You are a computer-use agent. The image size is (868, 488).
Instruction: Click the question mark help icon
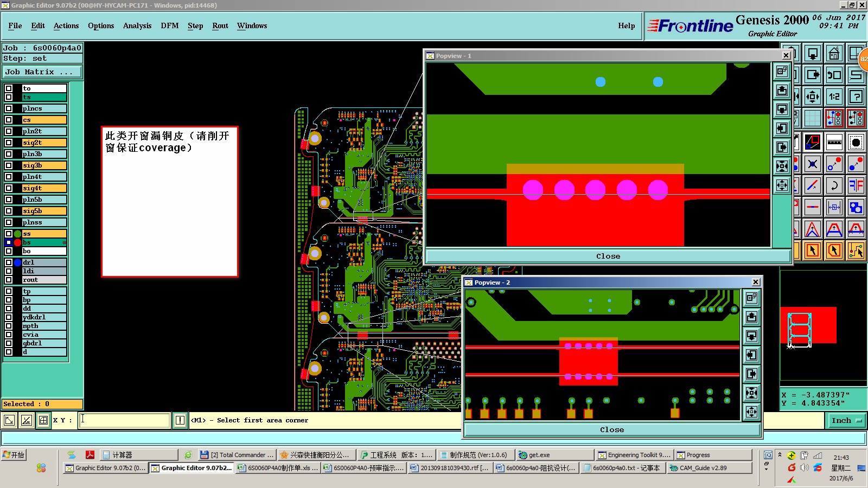tap(856, 97)
